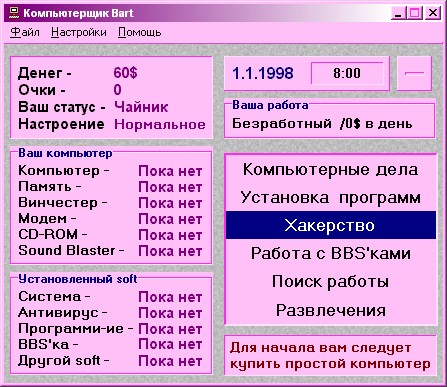Click the status value Чайник
The height and width of the screenshot is (387, 447).
point(141,107)
